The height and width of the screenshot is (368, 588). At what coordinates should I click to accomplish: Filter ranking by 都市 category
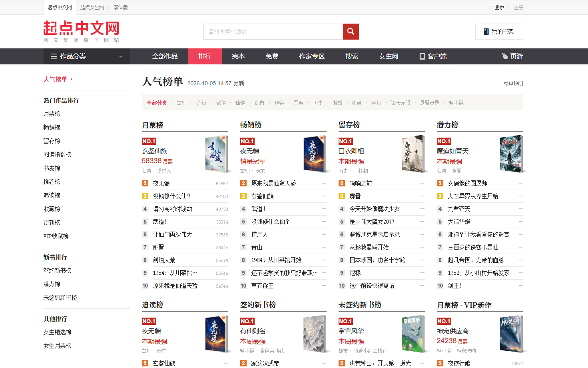(259, 103)
